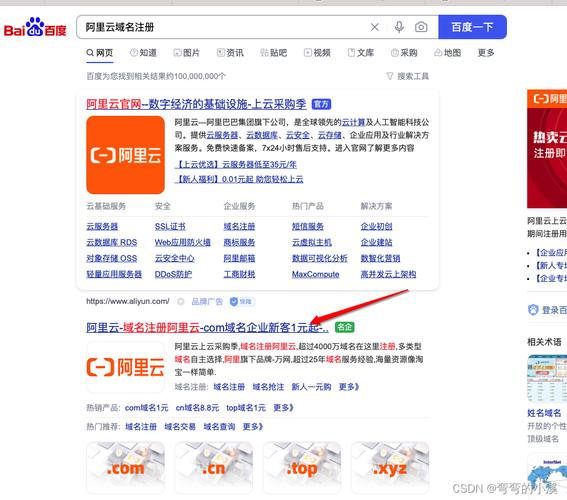This screenshot has width=567, height=500.
Task: Open the 云计算 inline link
Action: coord(353,122)
